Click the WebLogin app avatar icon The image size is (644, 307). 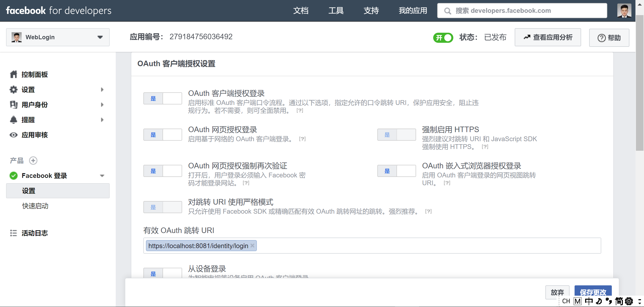tap(17, 37)
